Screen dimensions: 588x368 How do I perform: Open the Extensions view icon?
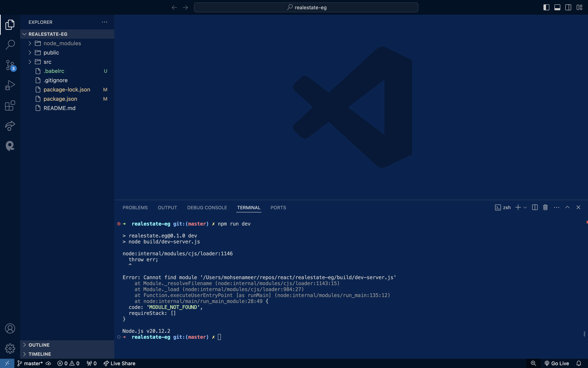click(10, 105)
